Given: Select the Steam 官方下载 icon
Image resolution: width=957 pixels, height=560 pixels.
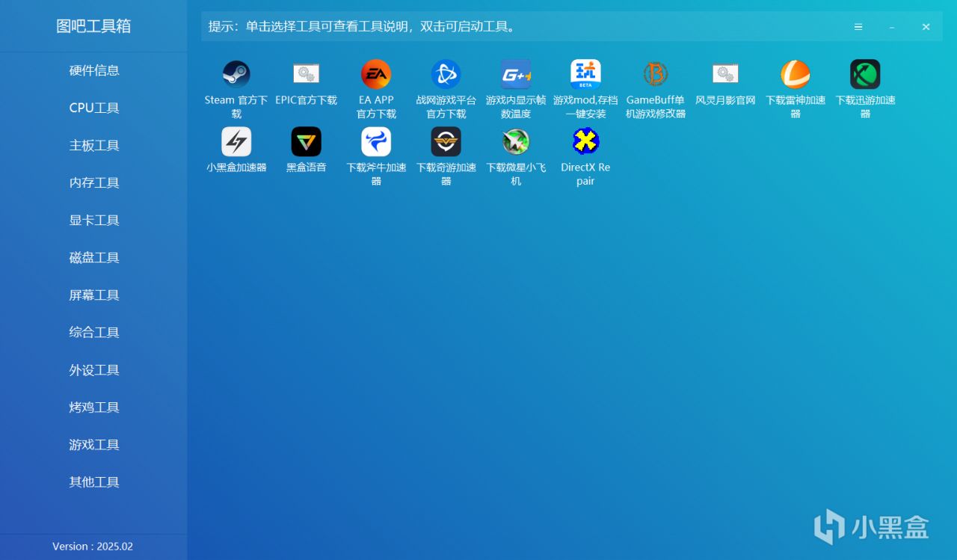Looking at the screenshot, I should (x=236, y=74).
